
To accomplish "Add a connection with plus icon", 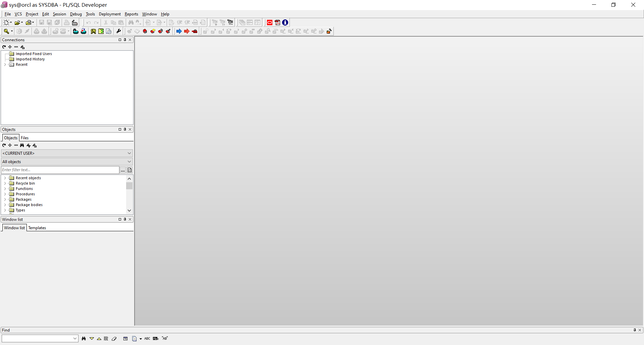I will (10, 47).
